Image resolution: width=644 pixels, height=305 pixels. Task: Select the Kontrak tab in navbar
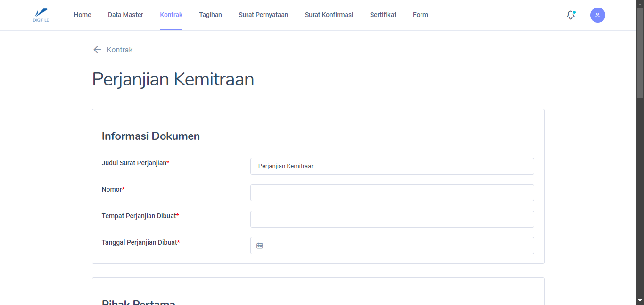click(x=171, y=15)
